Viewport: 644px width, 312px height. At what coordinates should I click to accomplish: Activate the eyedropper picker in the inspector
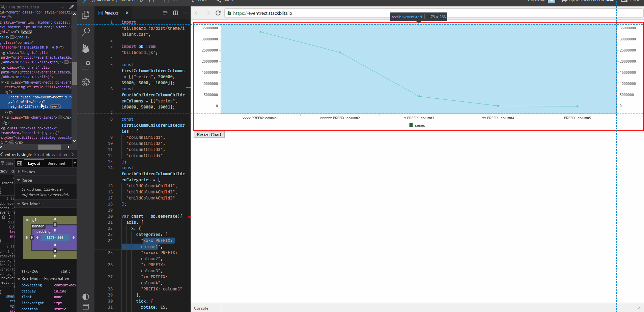[x=72, y=7]
